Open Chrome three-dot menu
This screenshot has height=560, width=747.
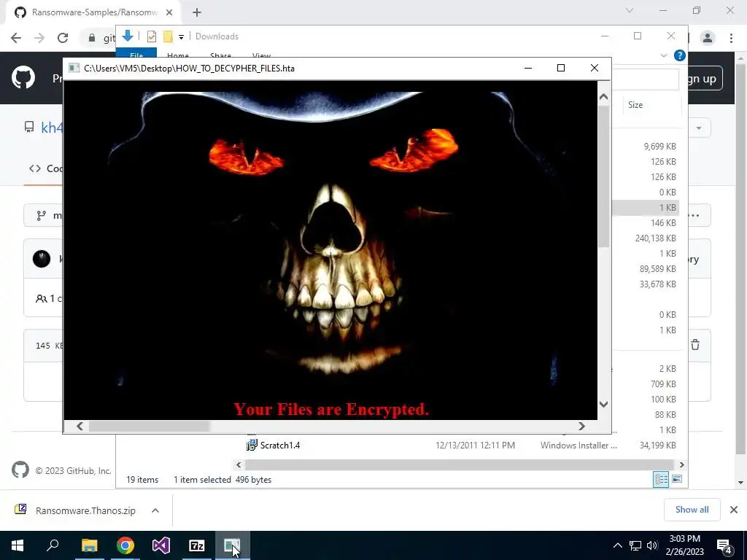(x=731, y=38)
